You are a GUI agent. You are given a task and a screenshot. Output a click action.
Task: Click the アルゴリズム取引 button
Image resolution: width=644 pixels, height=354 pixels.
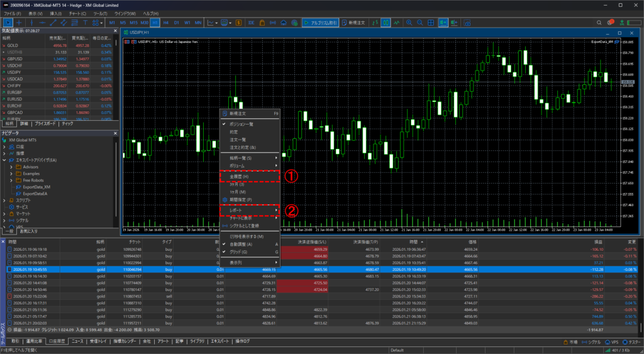point(319,22)
